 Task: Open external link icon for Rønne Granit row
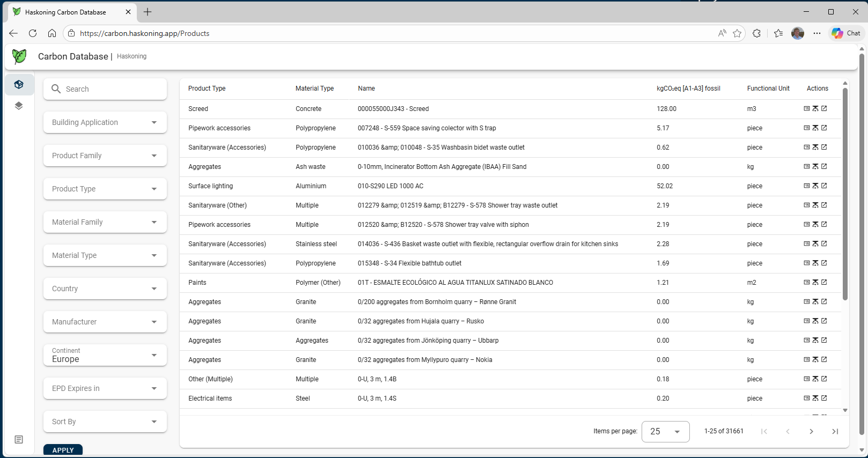[824, 301]
